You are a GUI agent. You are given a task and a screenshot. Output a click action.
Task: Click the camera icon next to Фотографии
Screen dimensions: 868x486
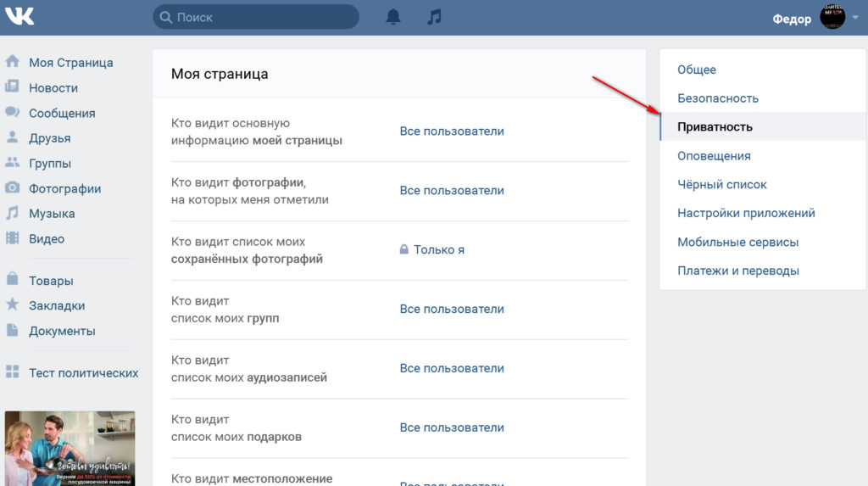(x=12, y=187)
